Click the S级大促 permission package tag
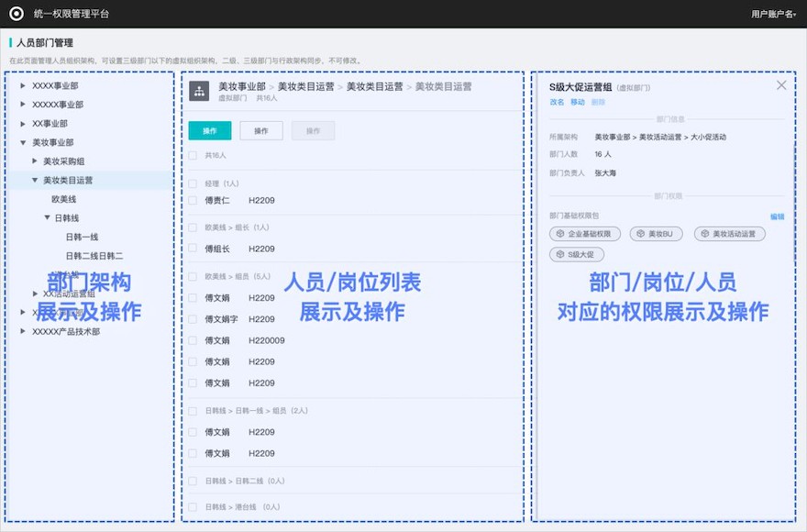 (x=576, y=254)
